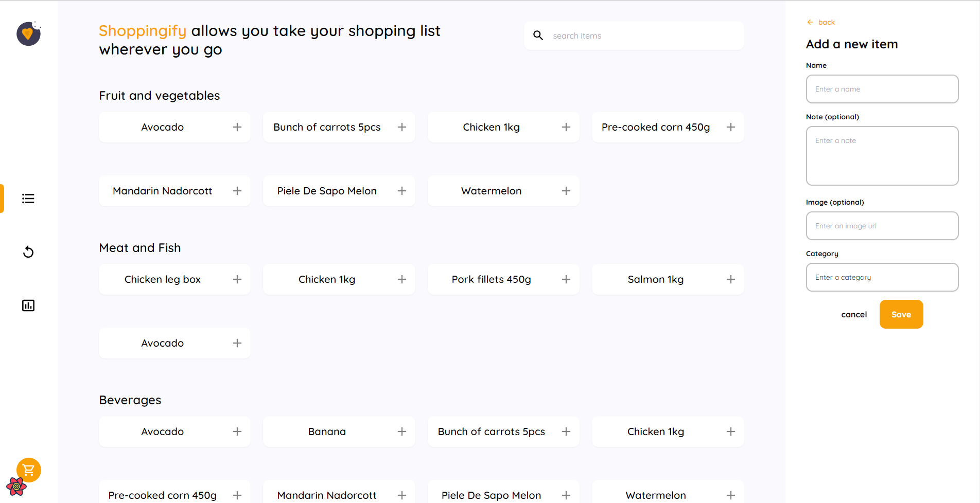Add Avocado from Meat and Fish
This screenshot has height=503, width=980.
pyautogui.click(x=237, y=343)
